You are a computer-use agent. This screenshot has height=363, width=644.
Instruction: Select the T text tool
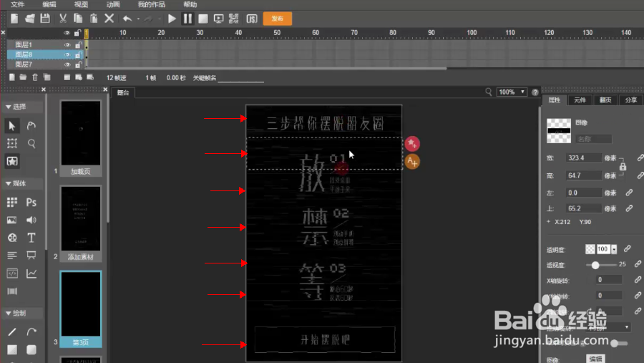tap(31, 238)
